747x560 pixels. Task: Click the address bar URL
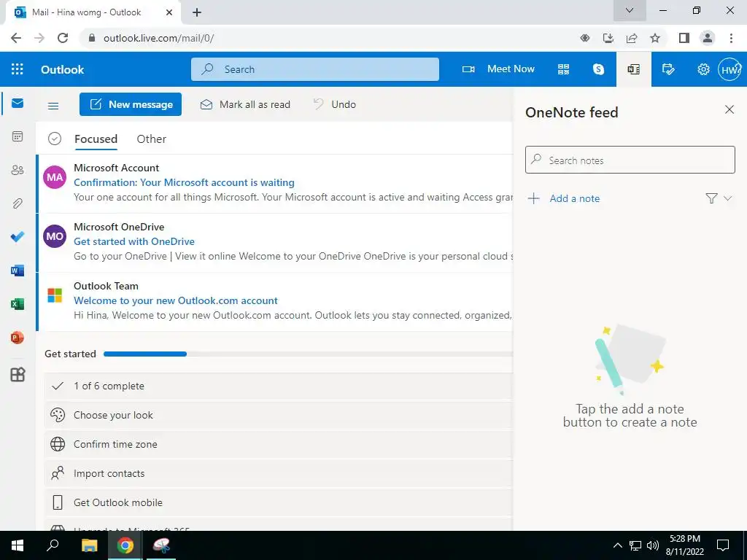click(x=158, y=38)
